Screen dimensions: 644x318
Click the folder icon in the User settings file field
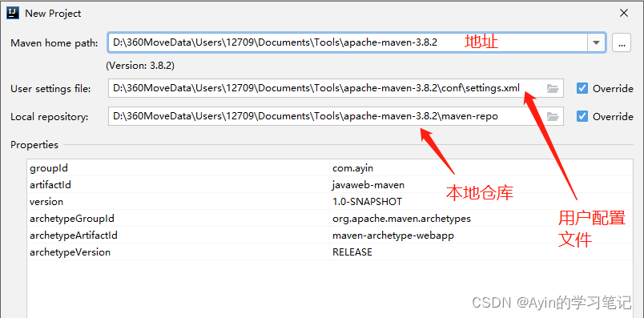553,88
